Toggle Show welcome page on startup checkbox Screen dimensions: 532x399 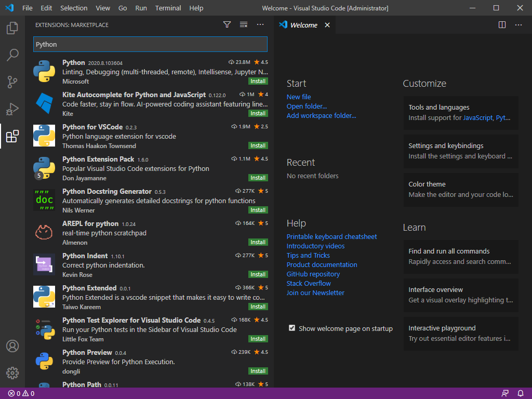point(292,328)
